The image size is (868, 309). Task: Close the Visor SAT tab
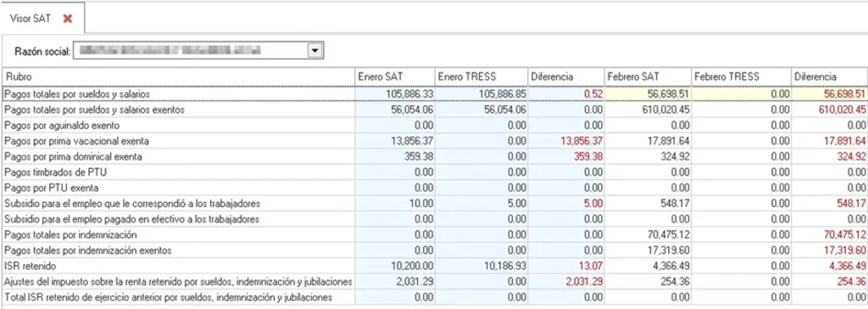[68, 19]
